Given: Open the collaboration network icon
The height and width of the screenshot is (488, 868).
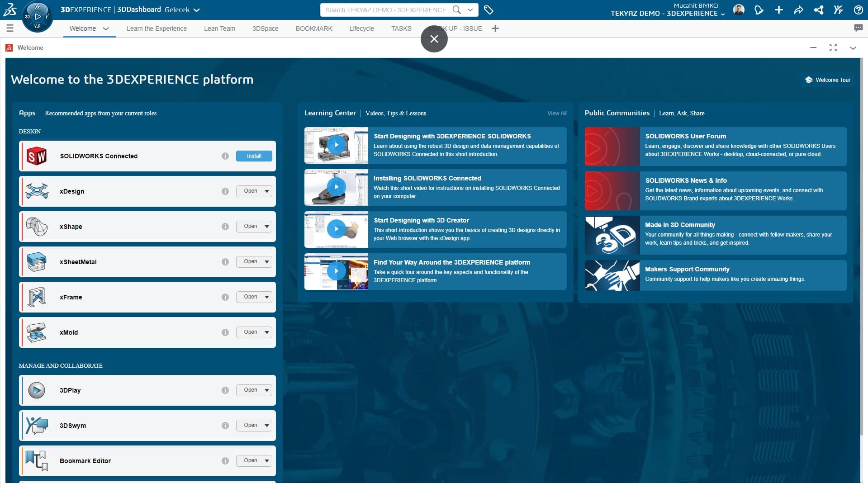Looking at the screenshot, I should (819, 9).
